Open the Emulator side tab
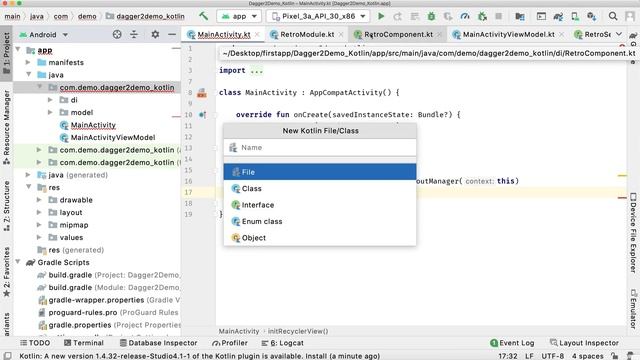 [x=633, y=309]
